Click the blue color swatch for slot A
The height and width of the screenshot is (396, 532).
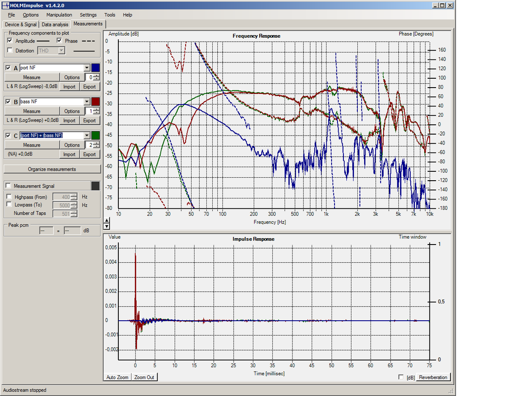tap(96, 68)
